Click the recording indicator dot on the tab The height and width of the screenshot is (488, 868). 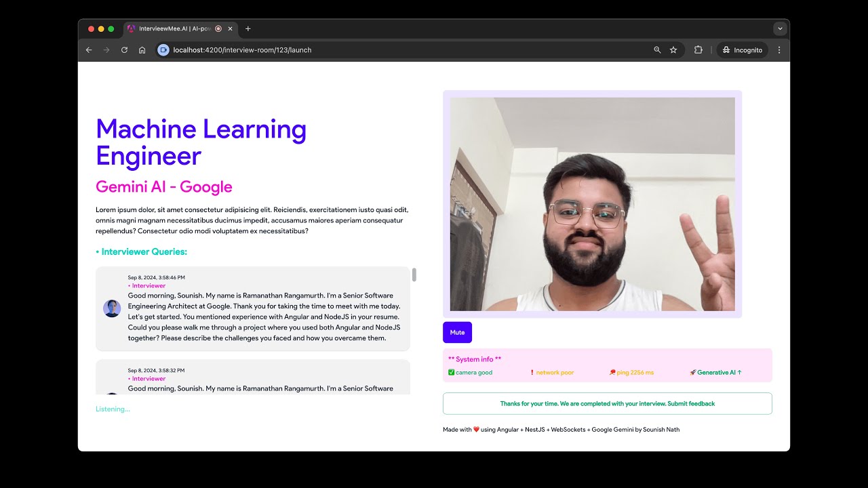point(220,28)
